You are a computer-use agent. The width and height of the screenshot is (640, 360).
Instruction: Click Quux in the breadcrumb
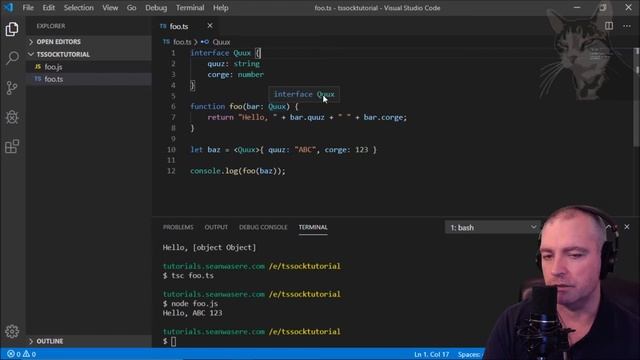(221, 42)
